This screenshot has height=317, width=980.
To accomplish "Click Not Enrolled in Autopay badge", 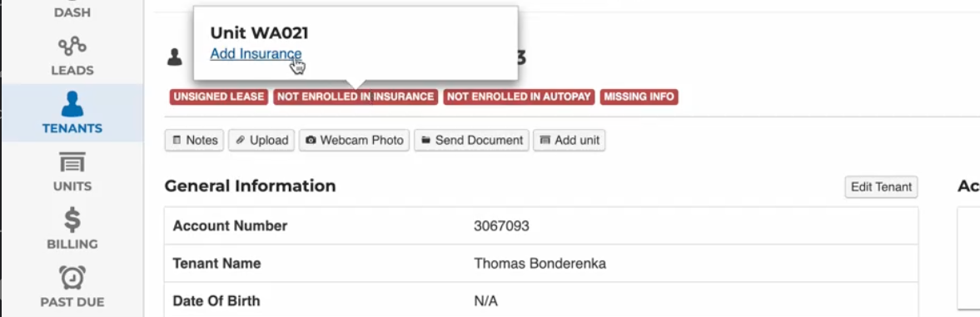I will click(519, 97).
